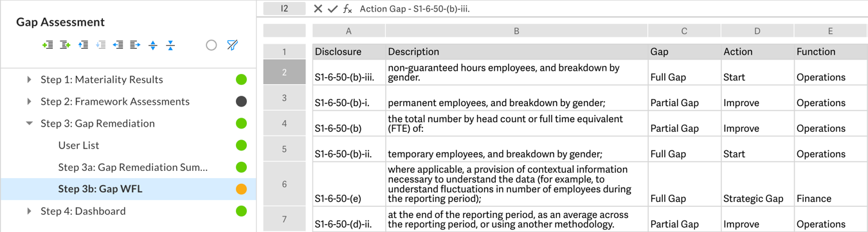868x232 pixels.
Task: Confirm the formula entry with checkmark icon
Action: coord(332,9)
